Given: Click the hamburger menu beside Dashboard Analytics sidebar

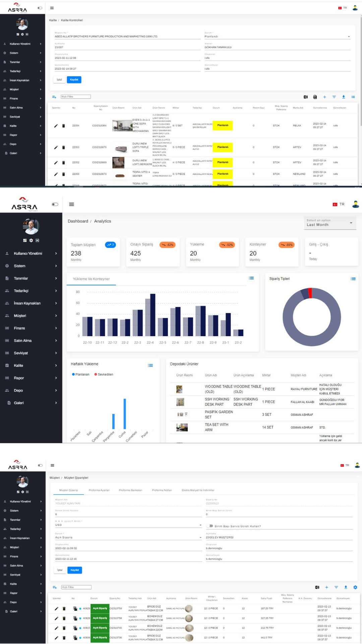Looking at the screenshot, I should point(71,204).
